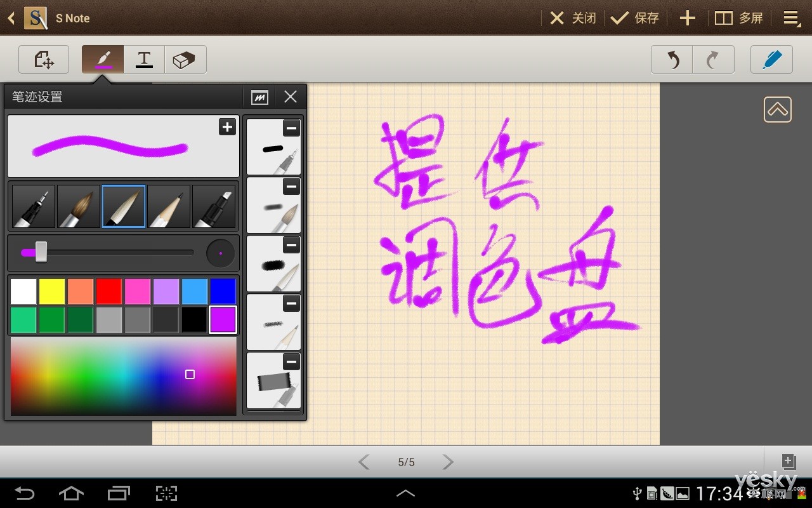This screenshot has height=508, width=812.
Task: Select the pen drawing mode
Action: tap(103, 60)
